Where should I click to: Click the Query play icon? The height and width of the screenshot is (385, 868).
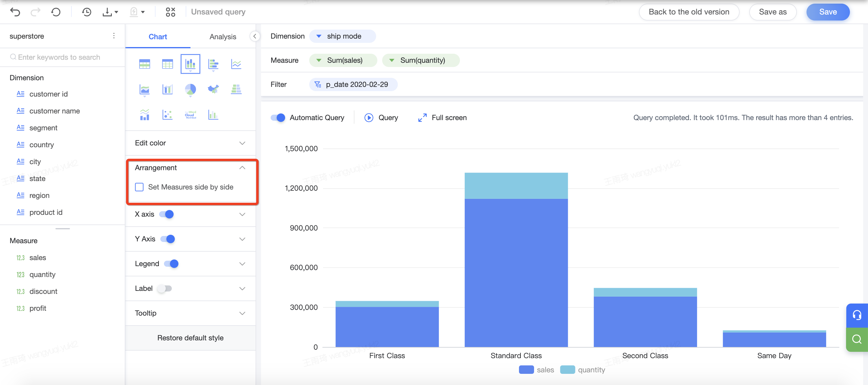pyautogui.click(x=369, y=118)
